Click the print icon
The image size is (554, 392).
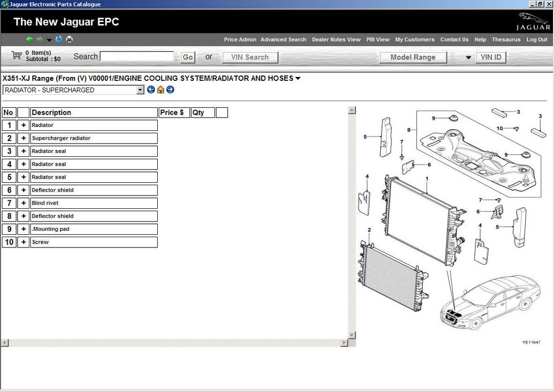(x=70, y=39)
